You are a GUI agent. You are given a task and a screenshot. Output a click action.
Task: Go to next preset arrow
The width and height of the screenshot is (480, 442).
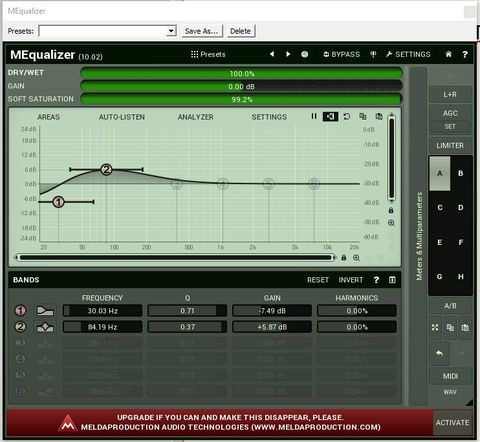288,54
